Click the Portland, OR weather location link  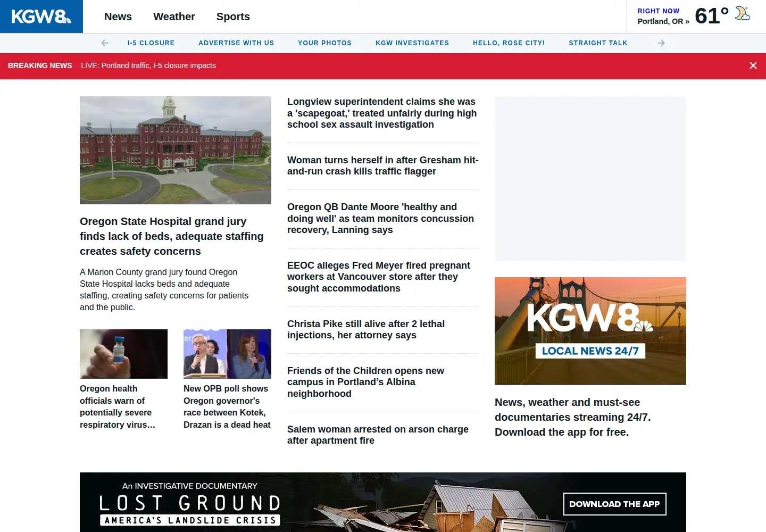tap(663, 21)
